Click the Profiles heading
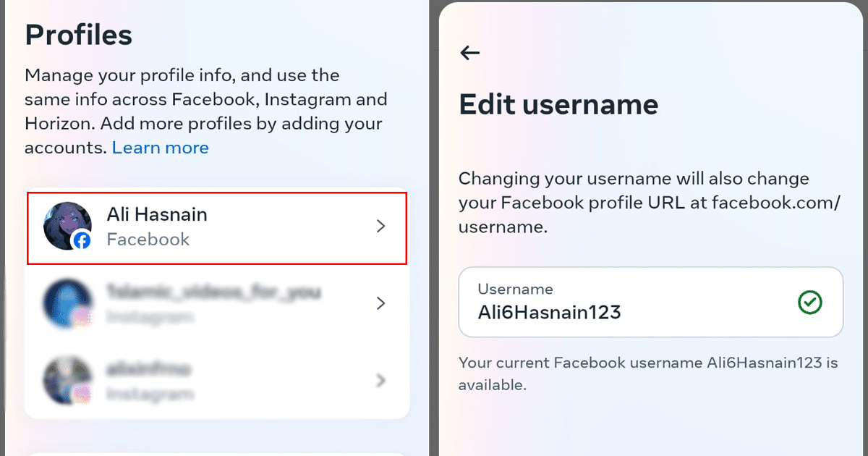Screen dimensions: 868x456 (79, 35)
